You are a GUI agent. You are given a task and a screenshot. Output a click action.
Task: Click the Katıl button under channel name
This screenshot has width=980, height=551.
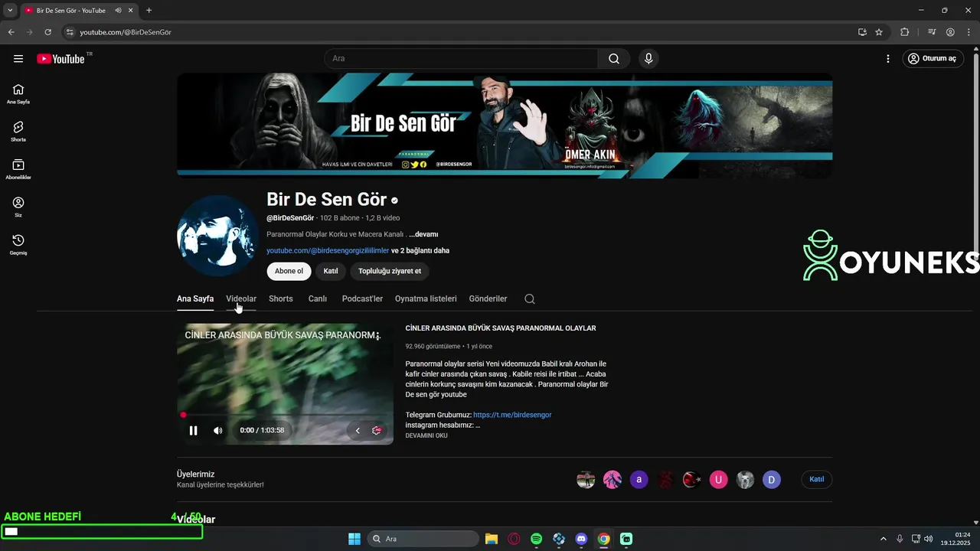(x=331, y=271)
